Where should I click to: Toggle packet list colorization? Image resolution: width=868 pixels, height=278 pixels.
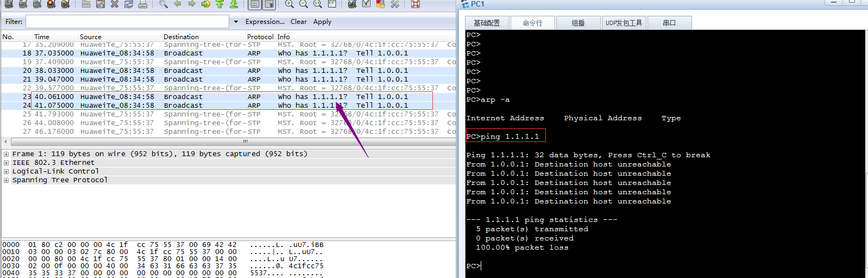click(x=255, y=4)
